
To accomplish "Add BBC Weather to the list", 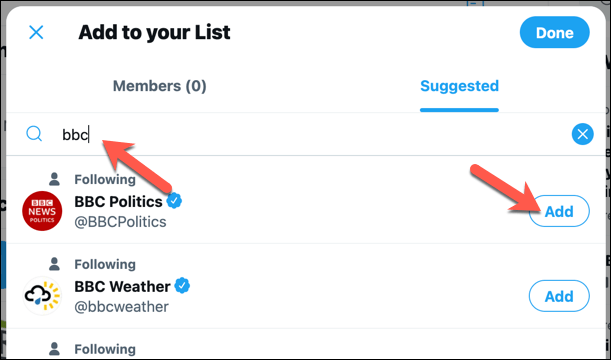I will coord(559,296).
